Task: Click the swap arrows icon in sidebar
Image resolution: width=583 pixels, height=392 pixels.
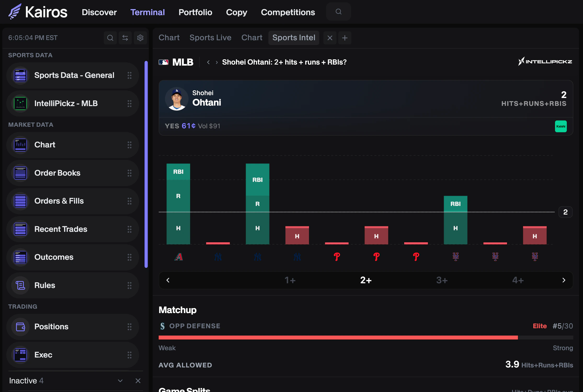Action: [125, 38]
